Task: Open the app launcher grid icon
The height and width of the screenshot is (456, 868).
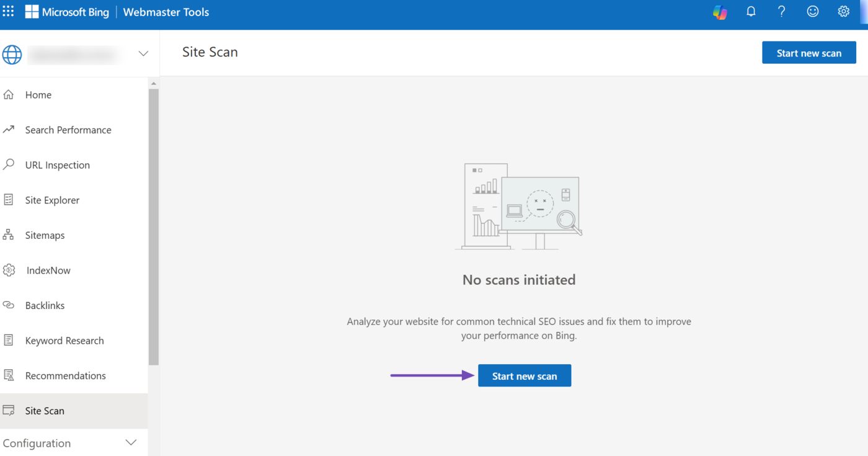Action: coord(9,12)
